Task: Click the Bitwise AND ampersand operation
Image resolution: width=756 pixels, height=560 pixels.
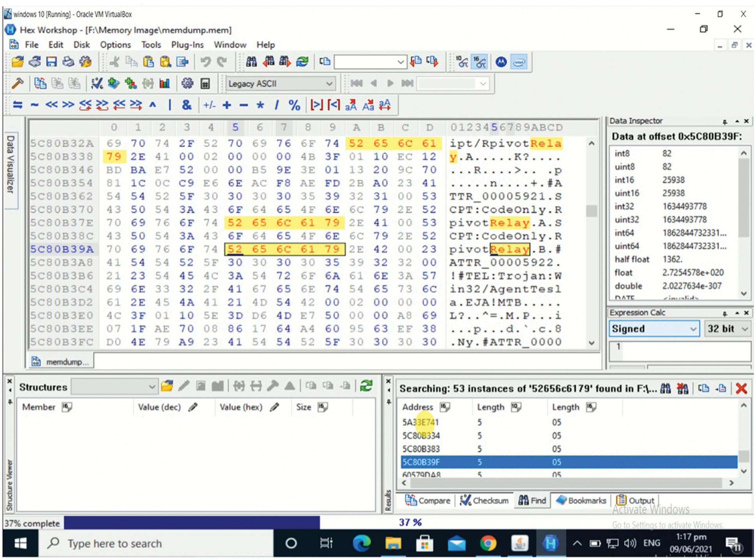Action: point(187,105)
